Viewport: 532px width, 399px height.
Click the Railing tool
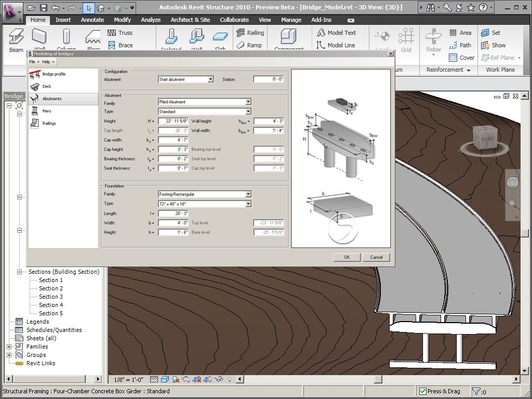click(x=250, y=32)
